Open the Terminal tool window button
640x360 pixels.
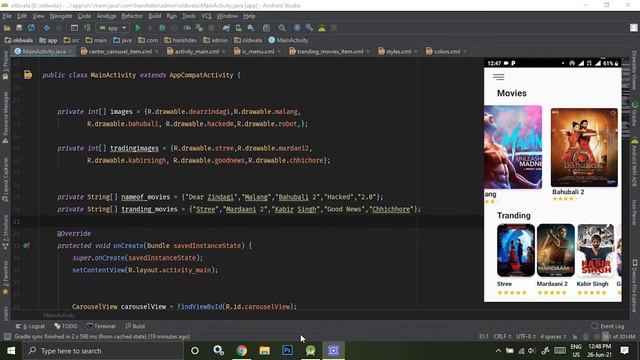click(101, 326)
